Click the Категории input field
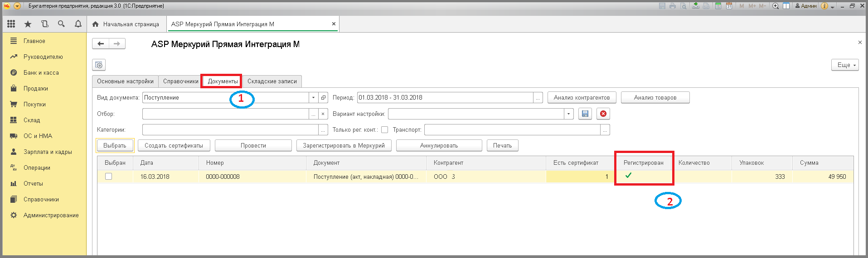The height and width of the screenshot is (258, 868). click(x=230, y=130)
